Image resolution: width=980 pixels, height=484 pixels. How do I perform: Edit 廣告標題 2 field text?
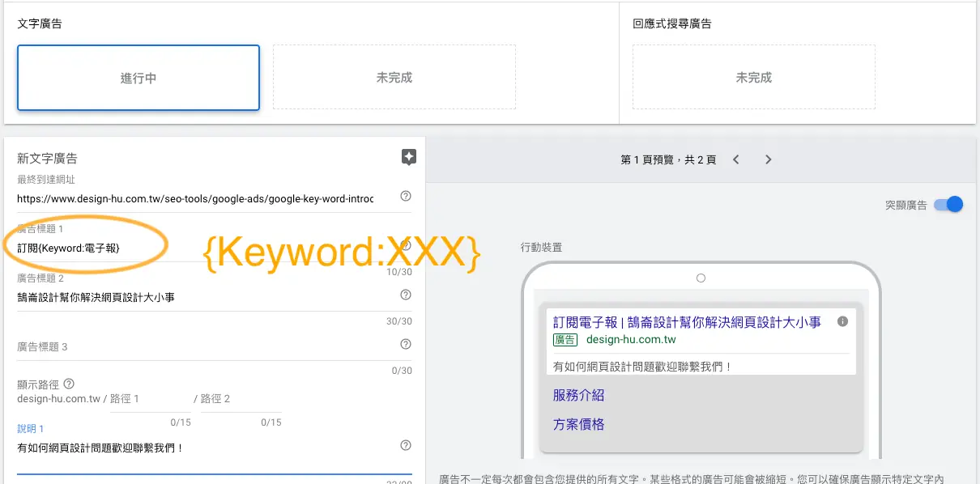pyautogui.click(x=207, y=297)
